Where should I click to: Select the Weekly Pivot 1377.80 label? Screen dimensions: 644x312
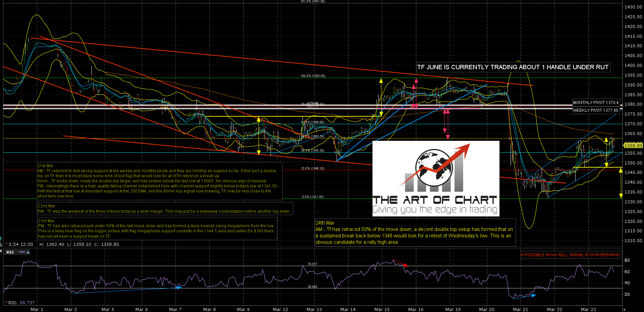[595, 110]
